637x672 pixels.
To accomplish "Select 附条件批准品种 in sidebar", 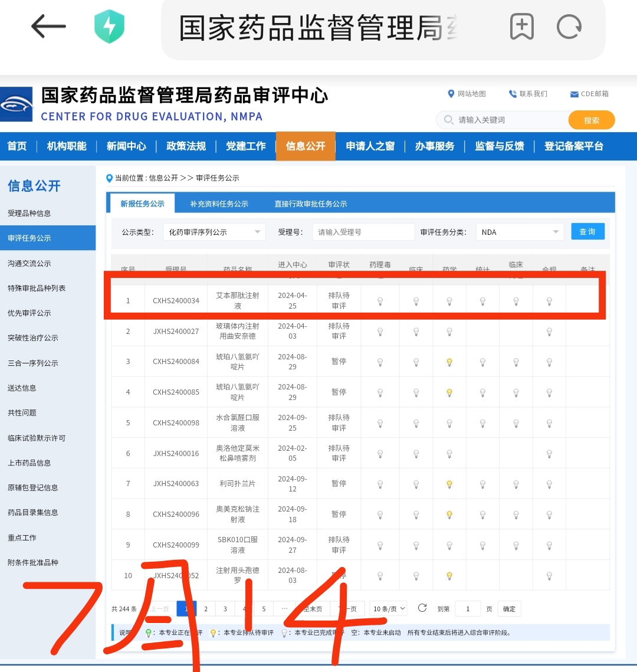I will click(32, 562).
